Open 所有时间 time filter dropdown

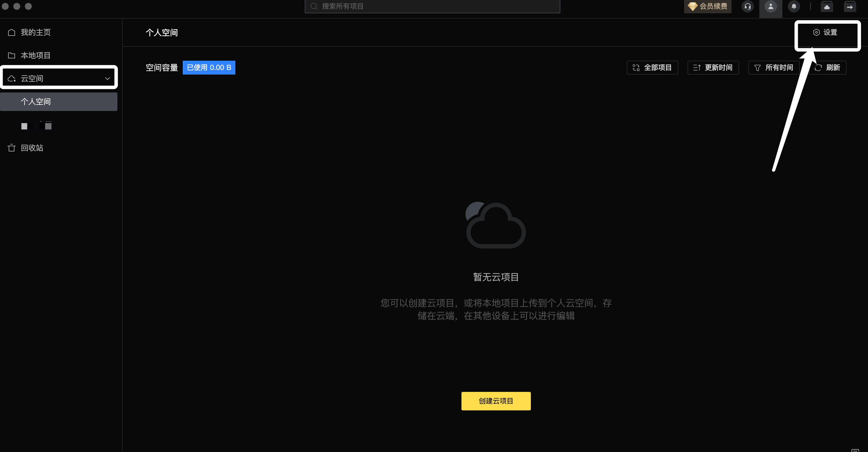coord(774,68)
